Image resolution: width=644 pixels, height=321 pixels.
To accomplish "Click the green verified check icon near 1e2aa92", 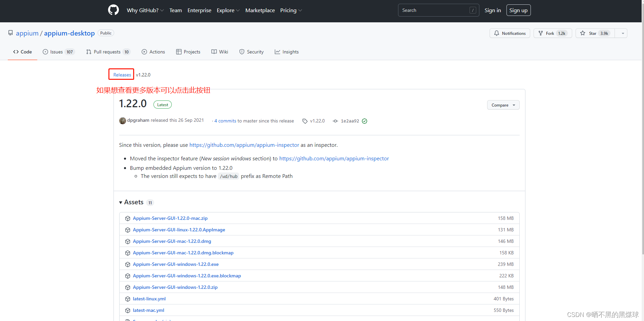I will click(365, 121).
